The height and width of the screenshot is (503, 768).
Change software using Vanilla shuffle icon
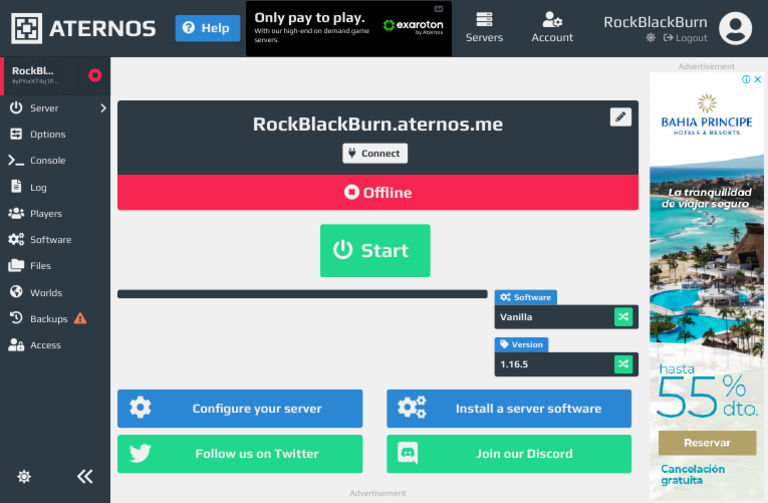click(x=623, y=317)
